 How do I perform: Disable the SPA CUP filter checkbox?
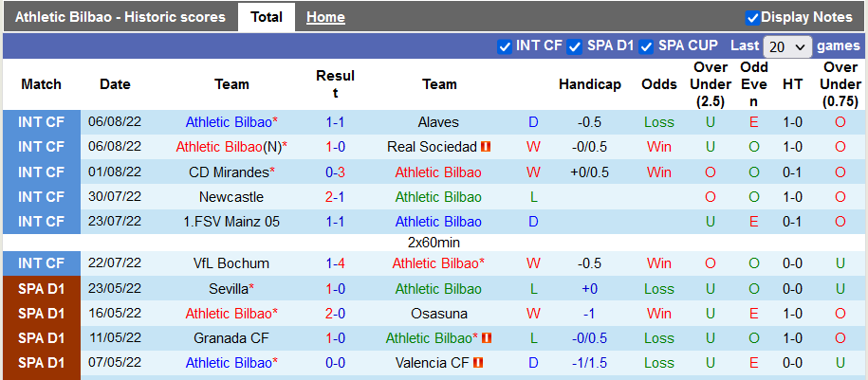(x=646, y=45)
